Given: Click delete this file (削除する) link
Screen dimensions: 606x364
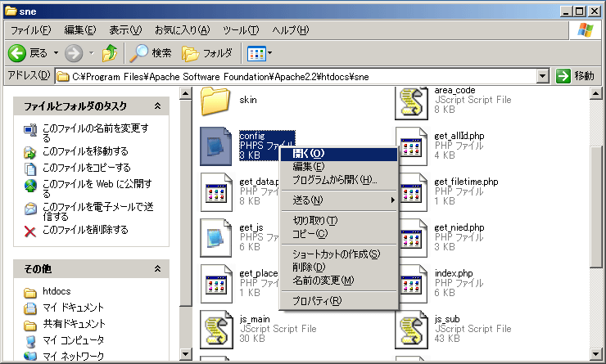Looking at the screenshot, I should pyautogui.click(x=85, y=230).
